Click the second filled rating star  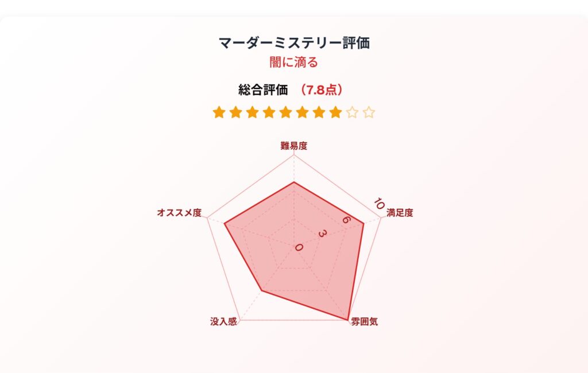(x=235, y=112)
